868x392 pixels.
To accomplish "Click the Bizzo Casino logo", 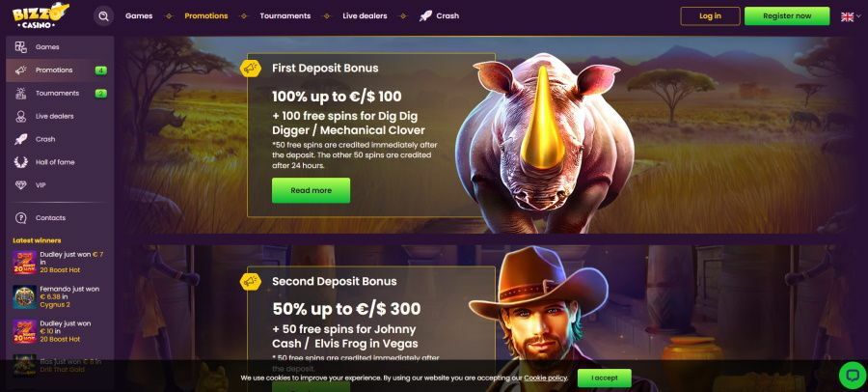I will 41,16.
